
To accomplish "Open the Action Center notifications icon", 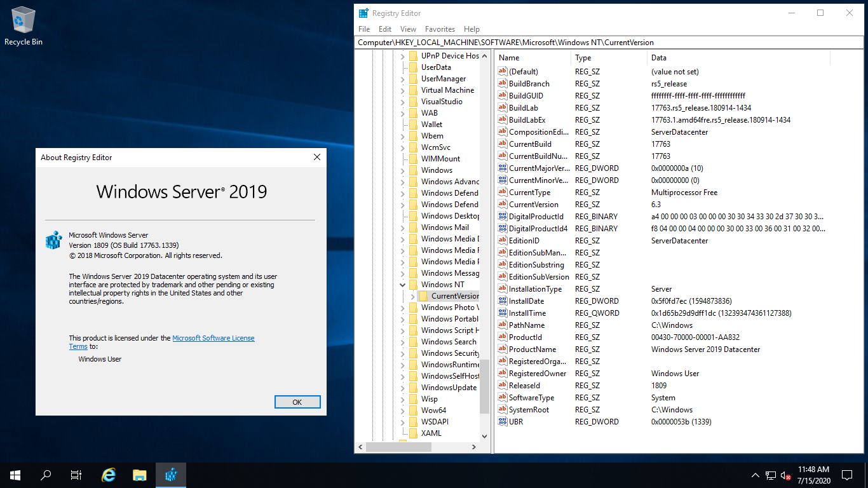I will tap(846, 475).
